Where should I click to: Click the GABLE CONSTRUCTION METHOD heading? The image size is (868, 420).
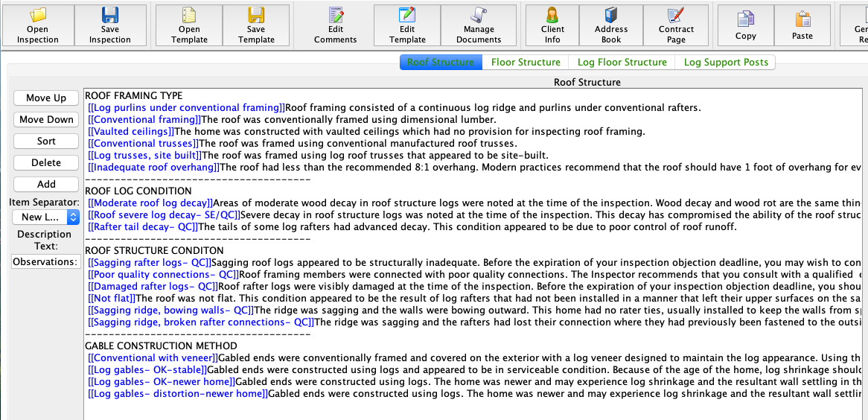point(161,346)
